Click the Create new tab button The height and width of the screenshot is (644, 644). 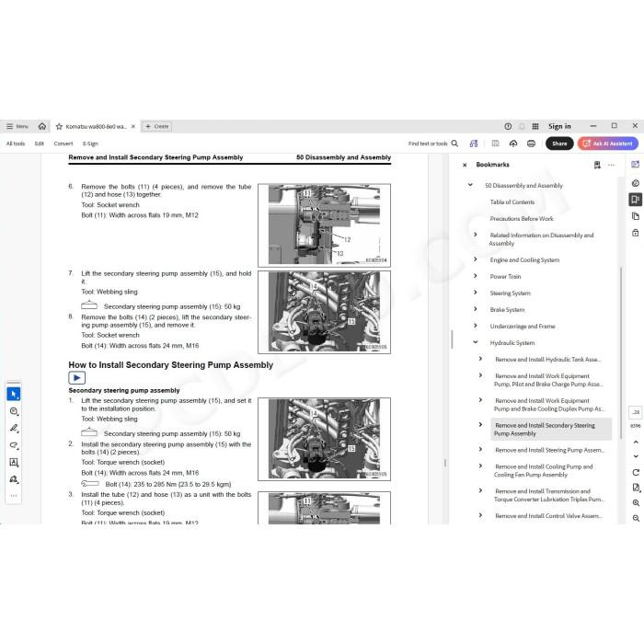click(x=157, y=127)
